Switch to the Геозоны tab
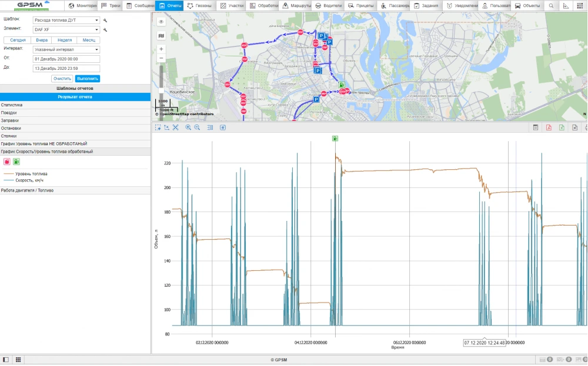 click(201, 5)
